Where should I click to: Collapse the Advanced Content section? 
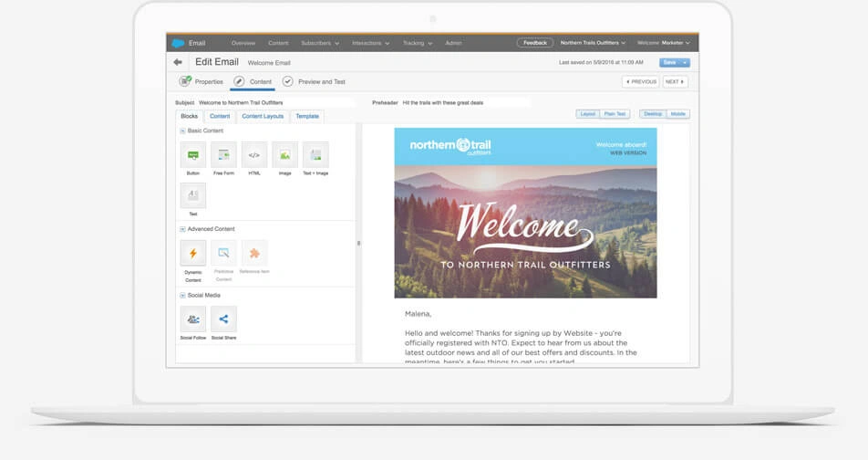(x=182, y=229)
